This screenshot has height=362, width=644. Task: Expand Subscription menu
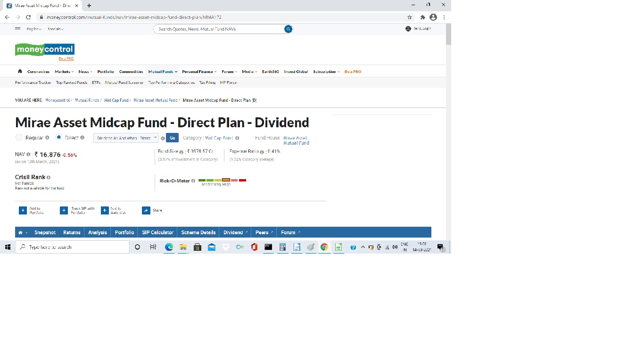[x=326, y=72]
